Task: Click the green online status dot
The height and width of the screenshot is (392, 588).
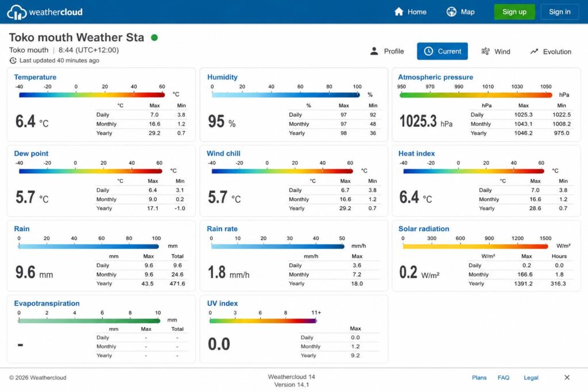Action: [x=154, y=37]
